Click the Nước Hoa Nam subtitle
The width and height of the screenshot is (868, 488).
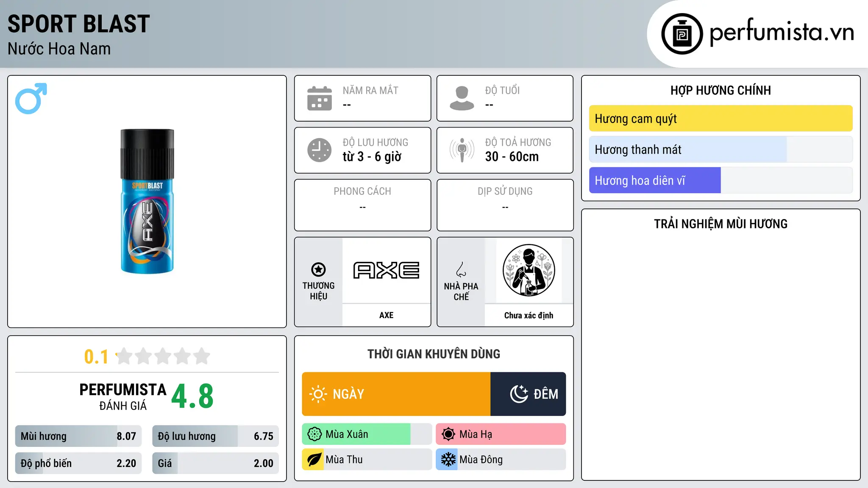59,49
